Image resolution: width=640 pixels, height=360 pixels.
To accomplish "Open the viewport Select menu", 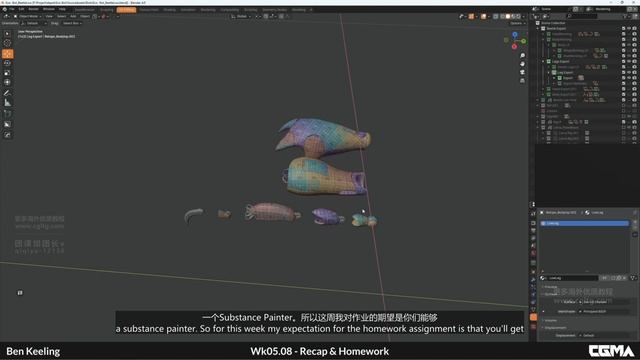I will click(x=61, y=16).
